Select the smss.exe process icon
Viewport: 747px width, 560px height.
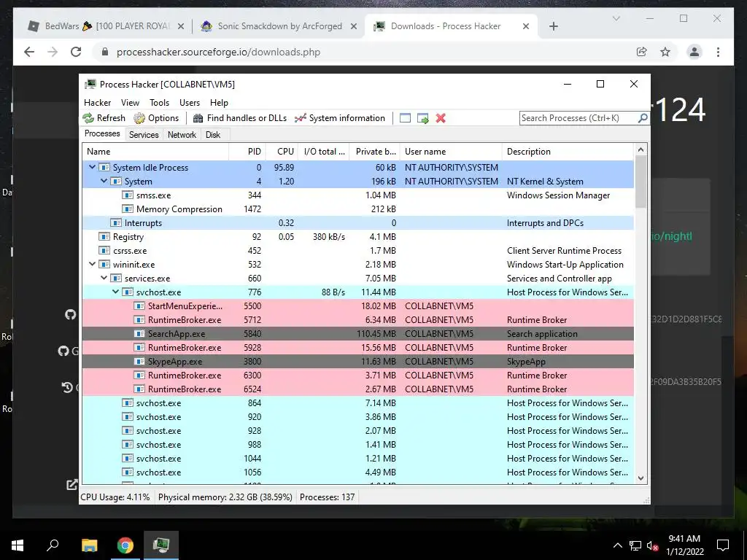tap(127, 195)
